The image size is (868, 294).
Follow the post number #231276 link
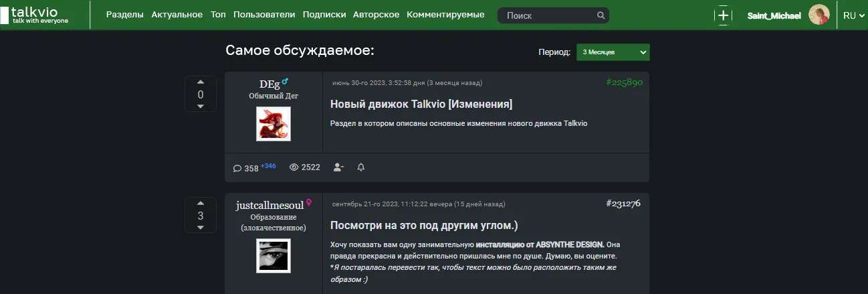pos(623,203)
